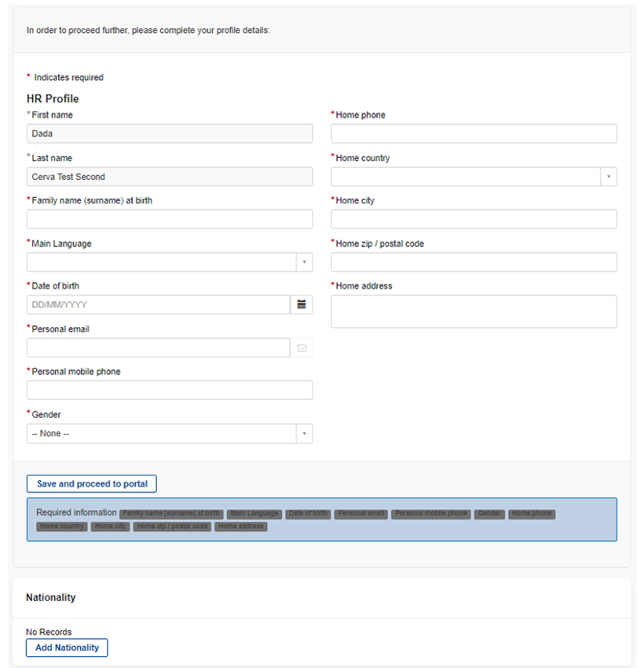Click the Date of birth required tag
The width and height of the screenshot is (644, 668).
[306, 514]
